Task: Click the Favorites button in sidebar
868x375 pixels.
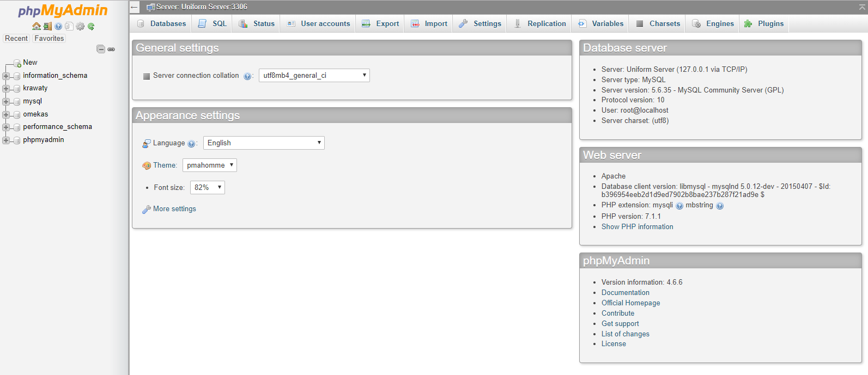Action: (49, 39)
